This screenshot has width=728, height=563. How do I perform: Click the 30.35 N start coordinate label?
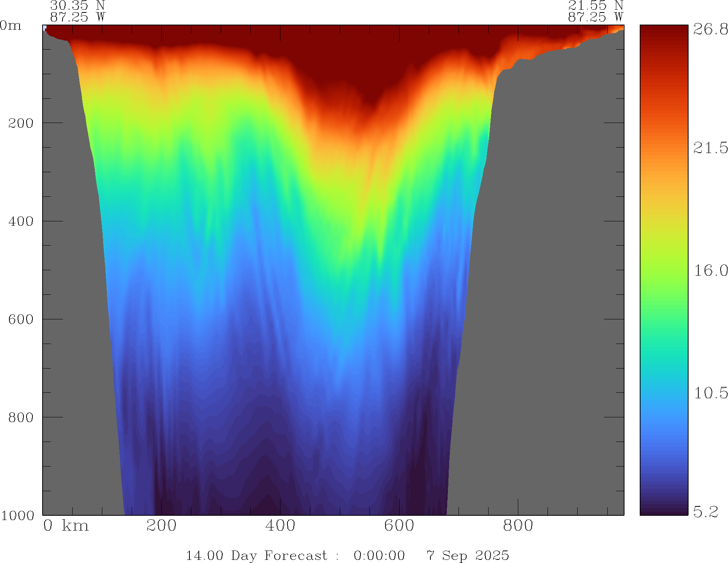point(77,5)
